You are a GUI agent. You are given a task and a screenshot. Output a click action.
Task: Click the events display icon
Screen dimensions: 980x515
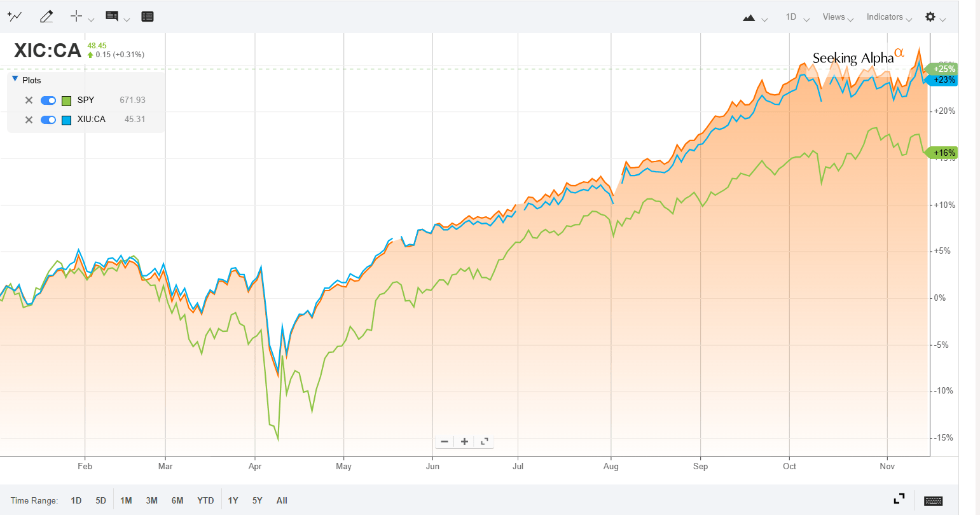(147, 16)
